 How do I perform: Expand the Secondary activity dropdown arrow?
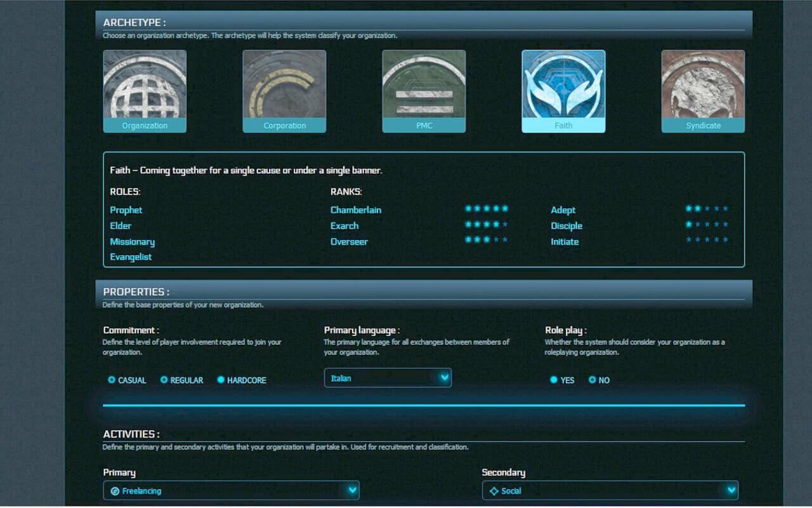pos(731,490)
